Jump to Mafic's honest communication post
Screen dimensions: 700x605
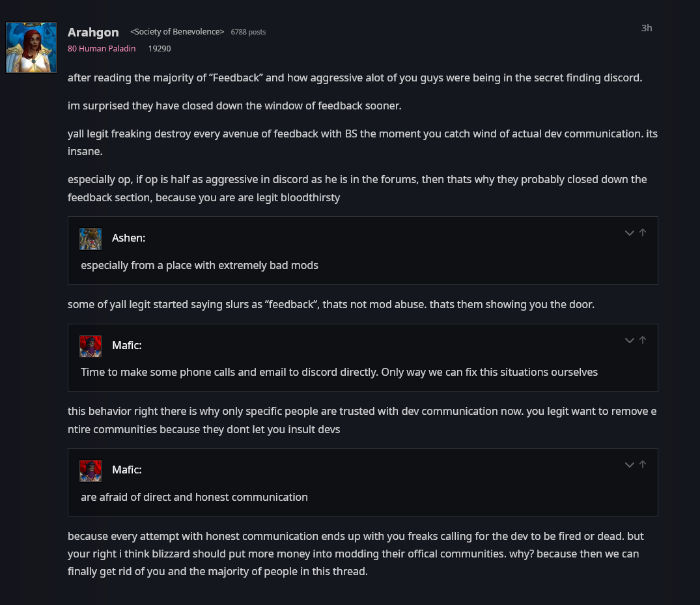click(x=643, y=464)
